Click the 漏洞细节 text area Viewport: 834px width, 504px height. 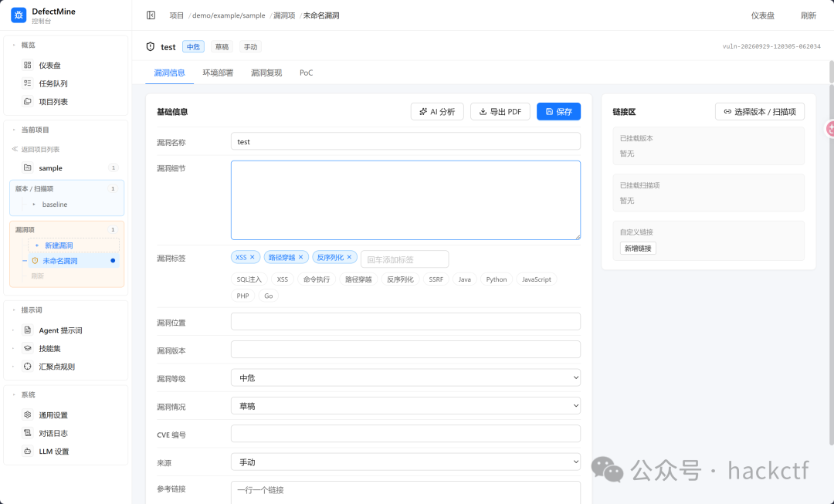point(405,201)
